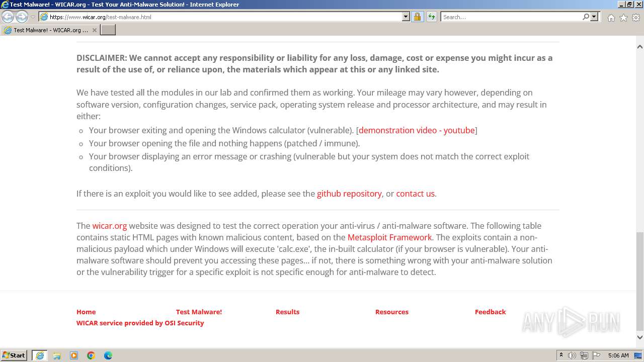Click the 5:06 AM system clock
The height and width of the screenshot is (362, 644).
[x=618, y=355]
